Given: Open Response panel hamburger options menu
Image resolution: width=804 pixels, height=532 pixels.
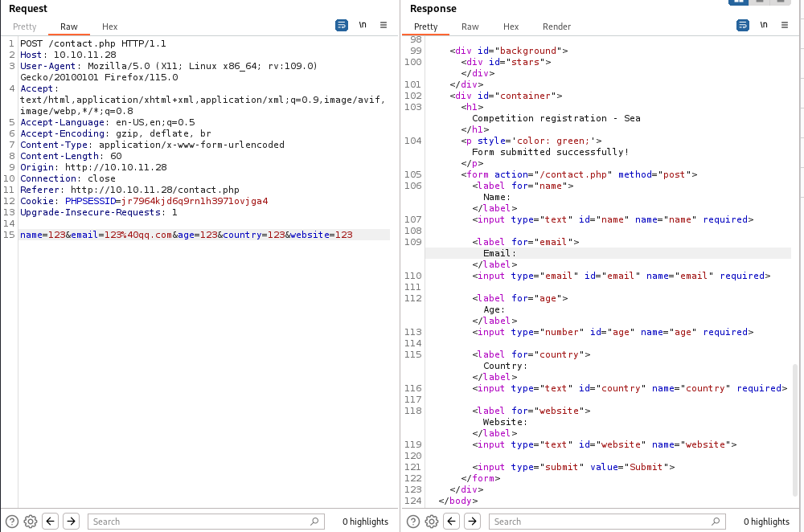Looking at the screenshot, I should [x=785, y=25].
